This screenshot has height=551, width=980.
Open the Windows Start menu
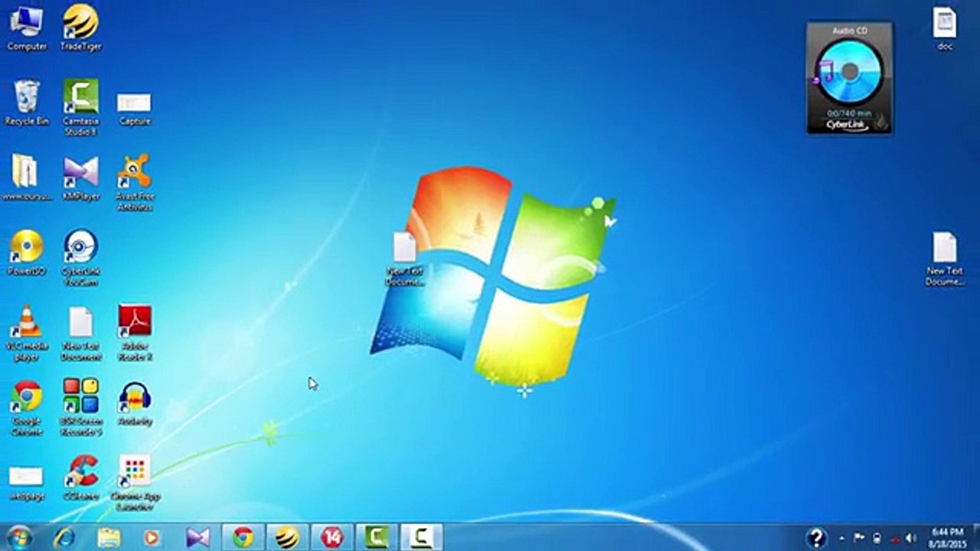[x=18, y=537]
